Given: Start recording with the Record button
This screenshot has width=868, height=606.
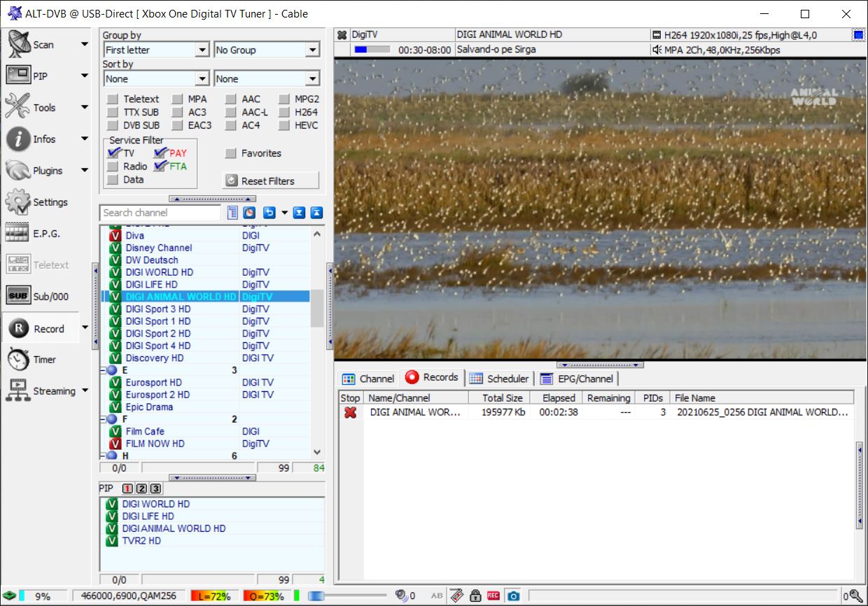Looking at the screenshot, I should pyautogui.click(x=41, y=328).
